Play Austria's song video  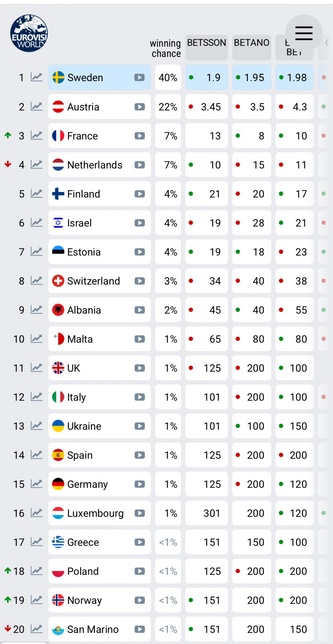coord(139,107)
